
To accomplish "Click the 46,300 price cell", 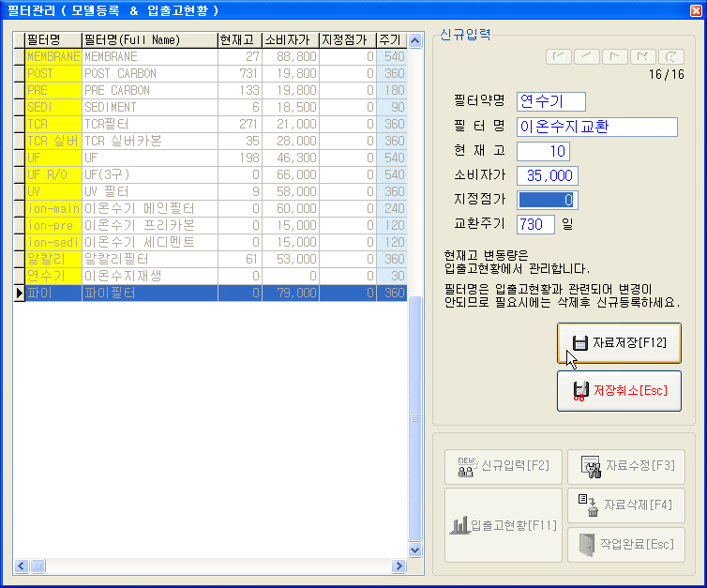I will coord(291,158).
